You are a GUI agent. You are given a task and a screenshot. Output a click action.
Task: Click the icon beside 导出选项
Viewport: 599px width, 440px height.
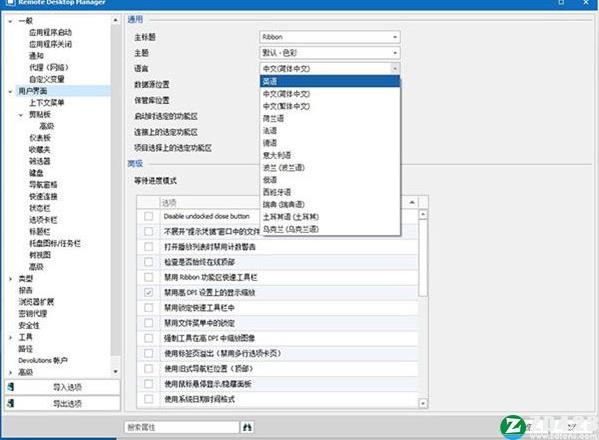click(x=11, y=403)
